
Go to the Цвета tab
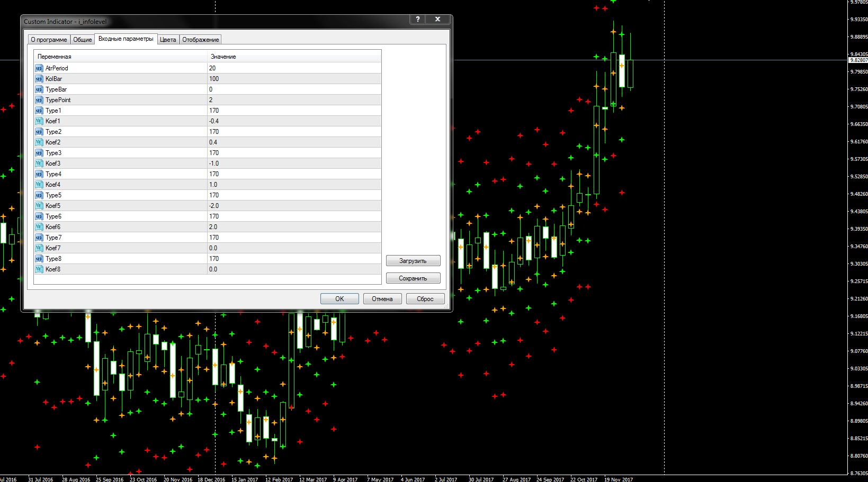click(x=168, y=40)
